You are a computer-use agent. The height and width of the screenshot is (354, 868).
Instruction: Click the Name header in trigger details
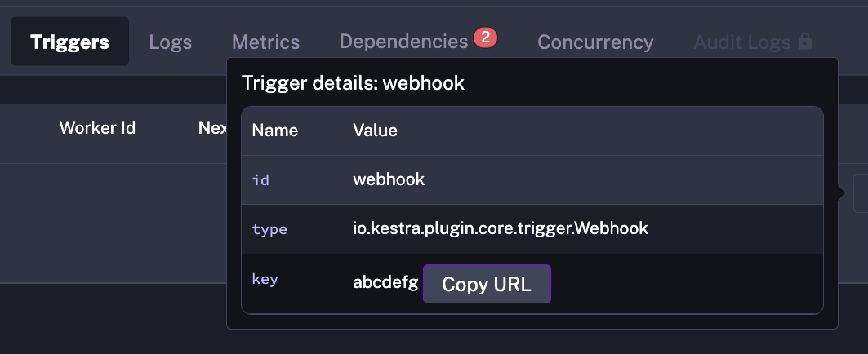(x=274, y=131)
